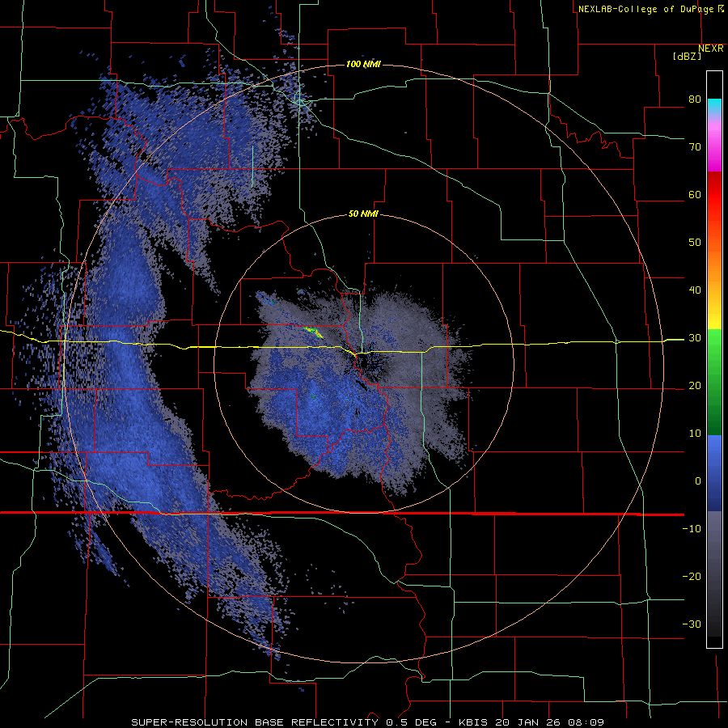Image resolution: width=728 pixels, height=728 pixels.
Task: Click the 0.5 DEG elevation text
Action: 410,722
